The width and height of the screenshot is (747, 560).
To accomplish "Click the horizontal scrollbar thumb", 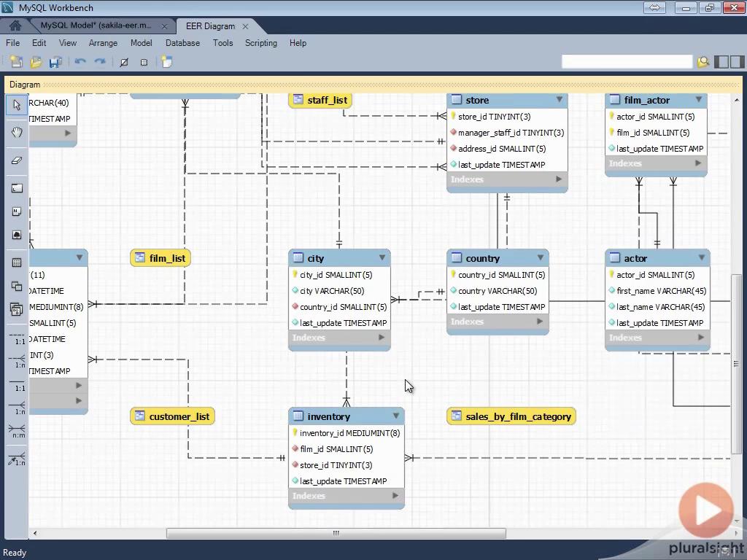I will (x=336, y=533).
